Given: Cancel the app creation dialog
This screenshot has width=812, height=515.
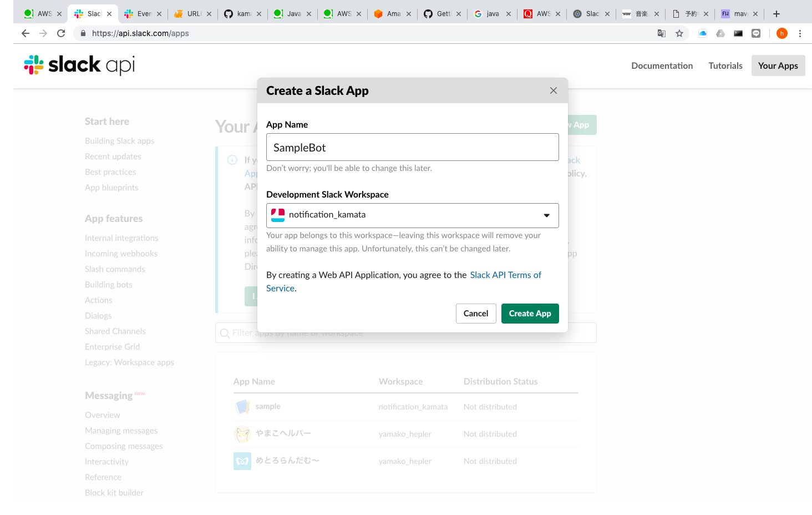Looking at the screenshot, I should click(x=476, y=314).
